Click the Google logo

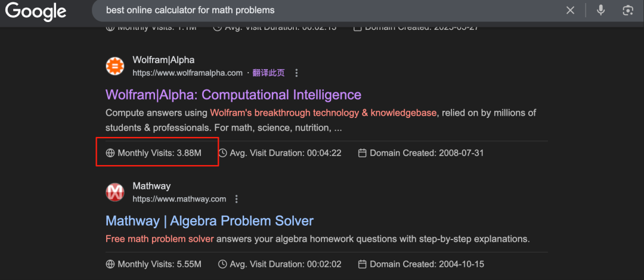pos(36,11)
